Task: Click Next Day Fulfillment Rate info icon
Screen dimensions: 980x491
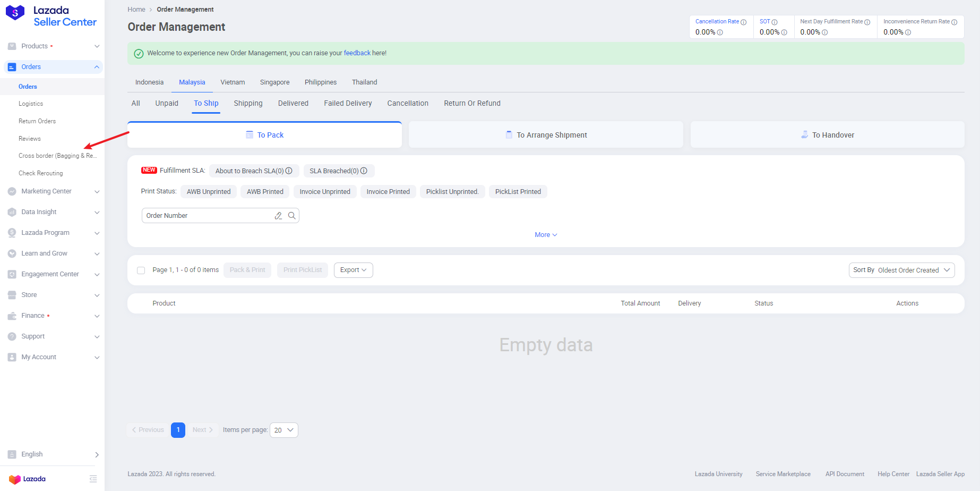Action: point(867,22)
